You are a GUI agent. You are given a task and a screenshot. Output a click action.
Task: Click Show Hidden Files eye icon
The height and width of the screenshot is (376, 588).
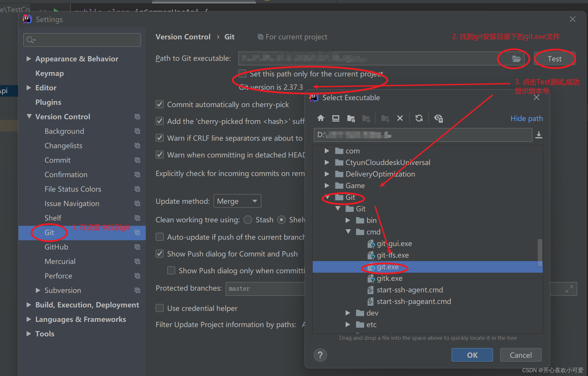pyautogui.click(x=438, y=118)
